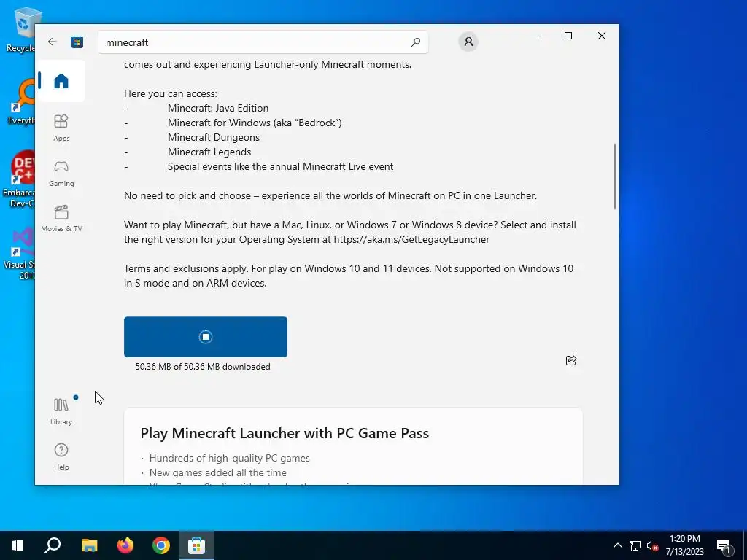This screenshot has width=747, height=560.
Task: Open the user account profile icon
Action: click(x=468, y=42)
